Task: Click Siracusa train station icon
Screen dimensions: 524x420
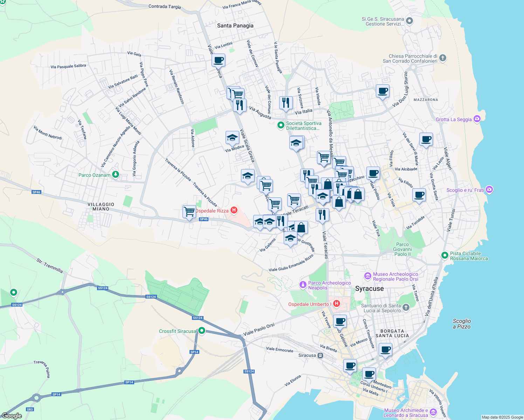Action: pyautogui.click(x=320, y=355)
